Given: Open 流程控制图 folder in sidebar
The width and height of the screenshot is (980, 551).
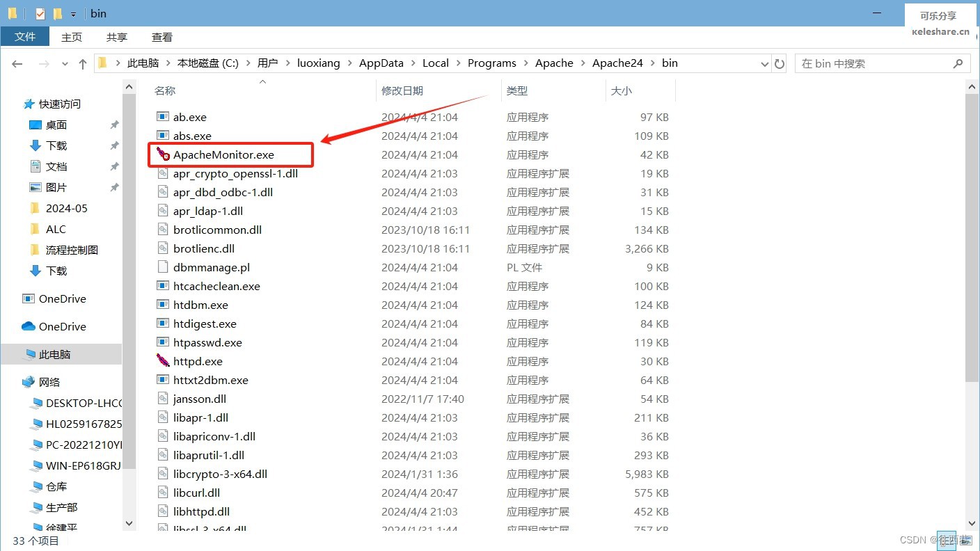Looking at the screenshot, I should (x=63, y=250).
